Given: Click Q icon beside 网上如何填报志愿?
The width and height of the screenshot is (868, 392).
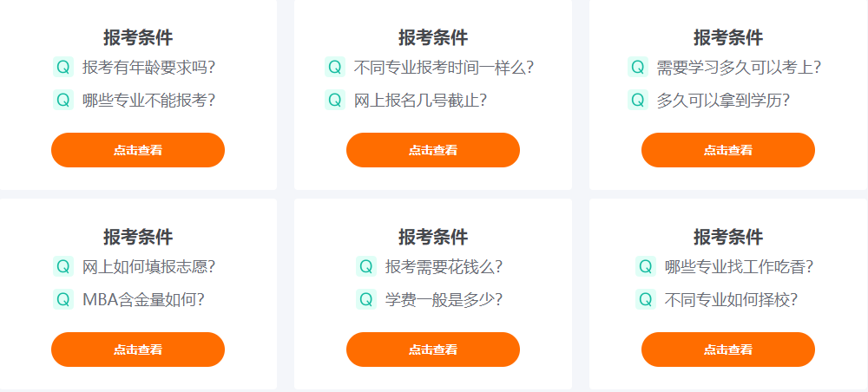Looking at the screenshot, I should tap(63, 267).
